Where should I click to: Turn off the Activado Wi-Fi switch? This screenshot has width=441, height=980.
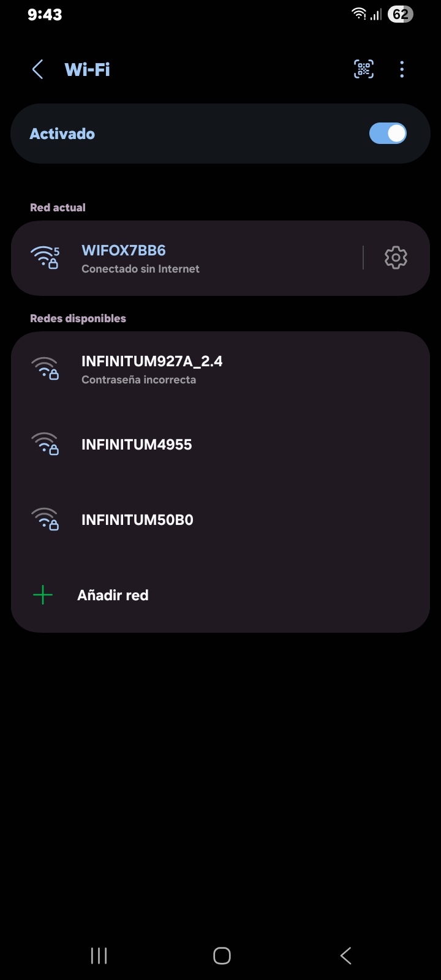coord(388,134)
